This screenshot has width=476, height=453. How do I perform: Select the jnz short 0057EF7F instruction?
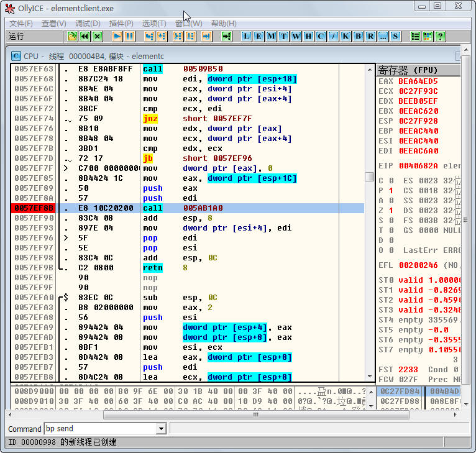click(x=188, y=119)
